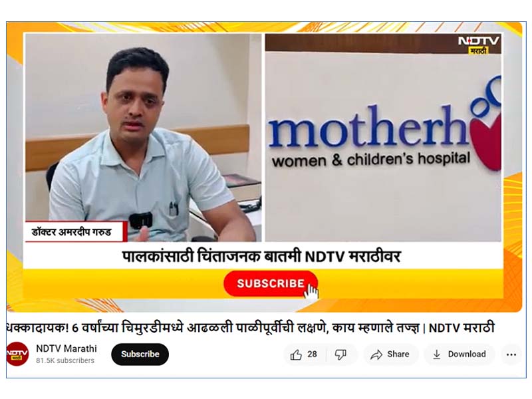Screen dimensions: 532x399
Task: Click the NDTV मराठी watermark logo in video
Action: pyautogui.click(x=478, y=45)
